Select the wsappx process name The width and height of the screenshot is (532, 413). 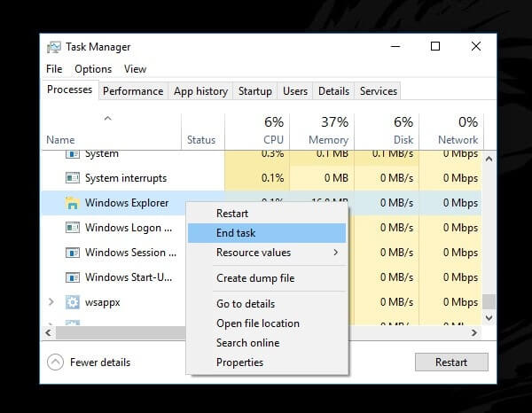click(x=103, y=302)
